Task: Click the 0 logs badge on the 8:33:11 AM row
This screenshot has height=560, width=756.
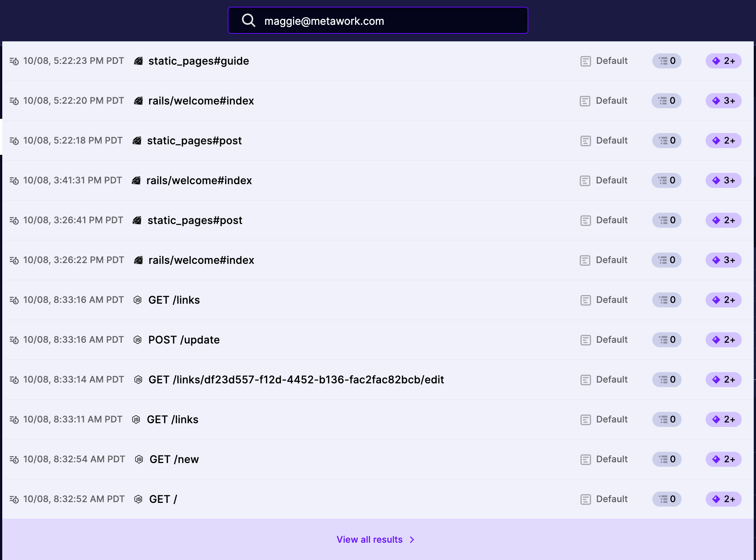Action: point(667,419)
